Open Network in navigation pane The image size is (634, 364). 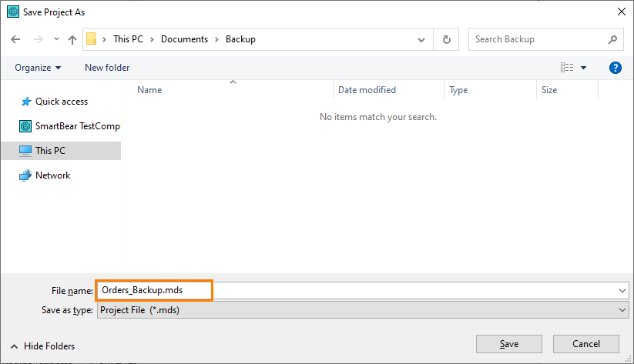point(52,175)
